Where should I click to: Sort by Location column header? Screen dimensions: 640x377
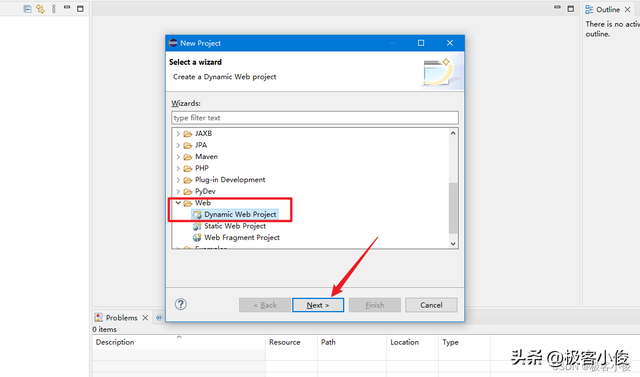[x=413, y=342]
